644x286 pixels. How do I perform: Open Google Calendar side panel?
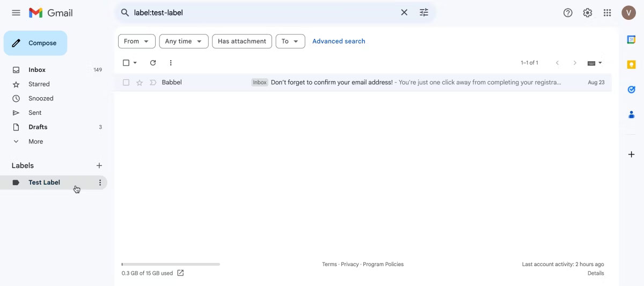click(x=631, y=39)
